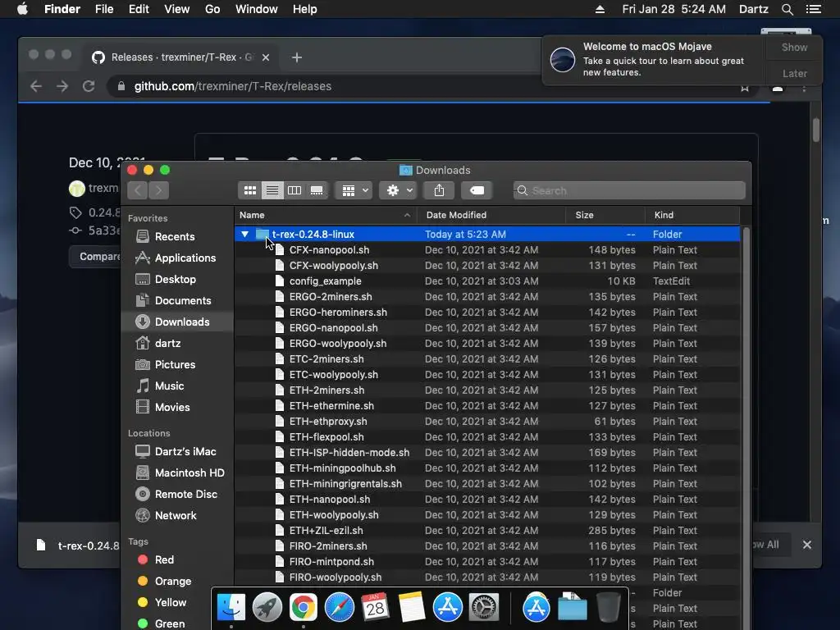
Task: Switch Finder to icon view
Action: coord(249,190)
